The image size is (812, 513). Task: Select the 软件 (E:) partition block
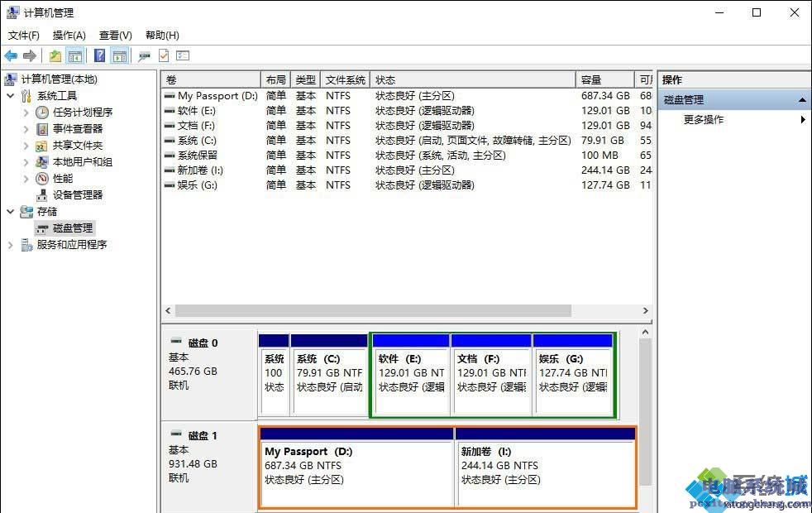pyautogui.click(x=411, y=375)
